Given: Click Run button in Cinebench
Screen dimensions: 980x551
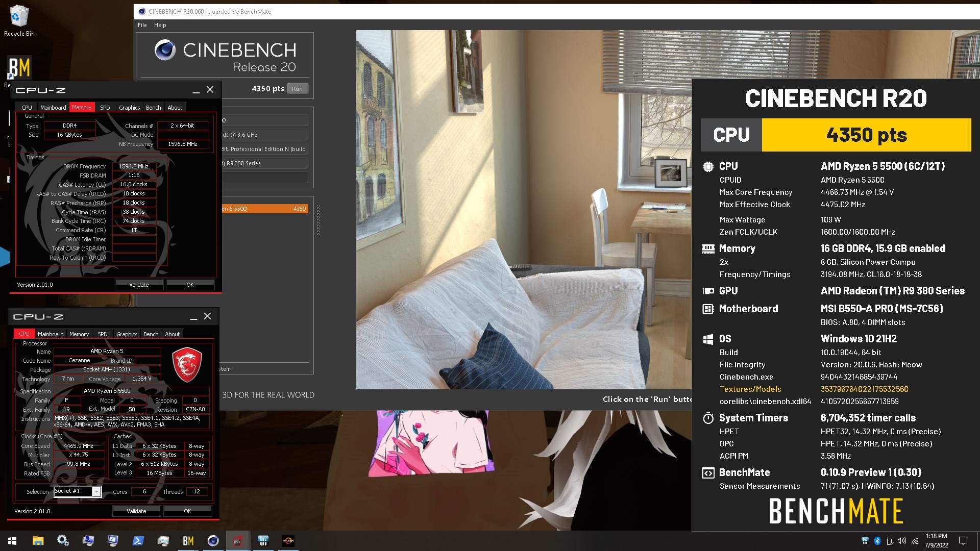Looking at the screenshot, I should click(297, 89).
